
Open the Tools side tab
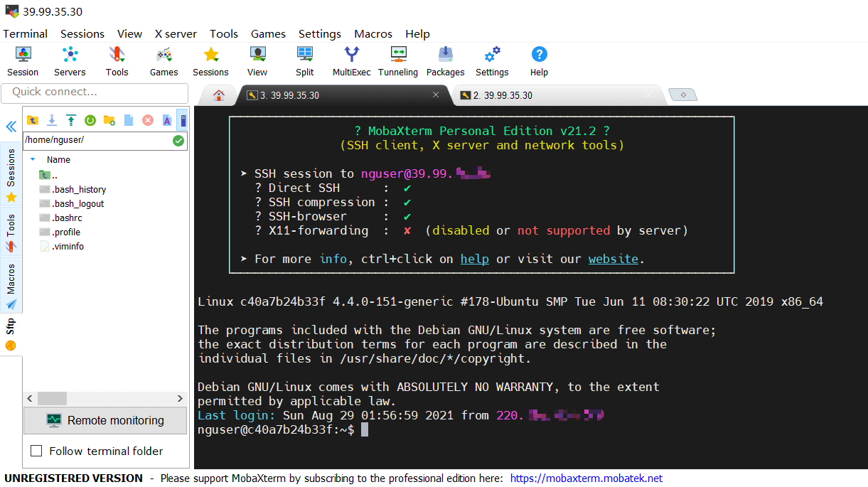[x=11, y=232]
